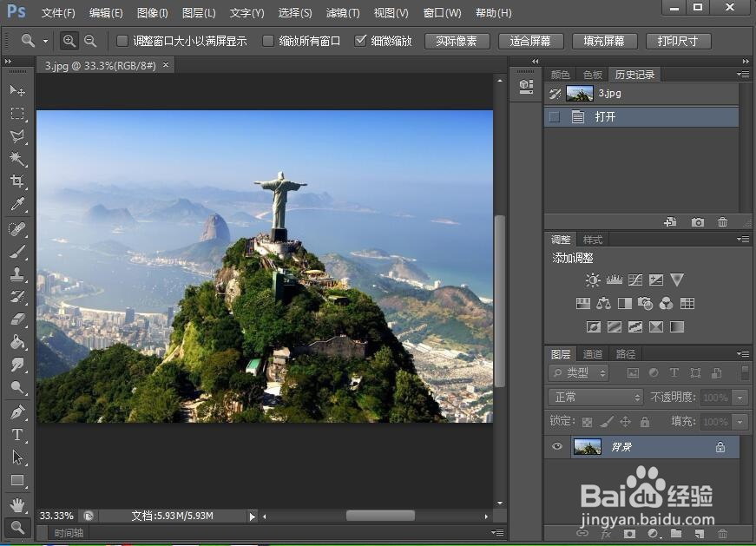Select the Clone Stamp tool
This screenshot has height=546, width=756.
pos(17,274)
